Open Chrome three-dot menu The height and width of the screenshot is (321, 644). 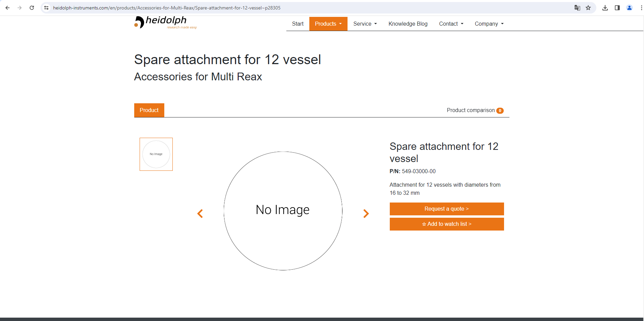(641, 8)
